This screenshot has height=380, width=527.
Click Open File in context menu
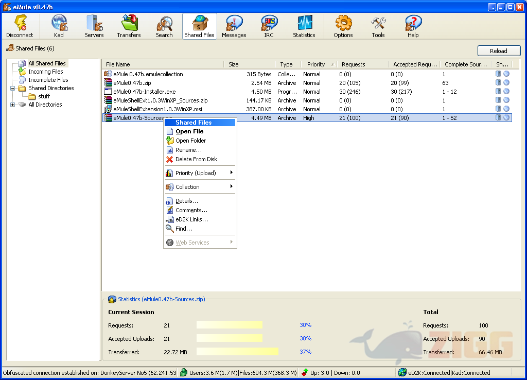(200, 131)
